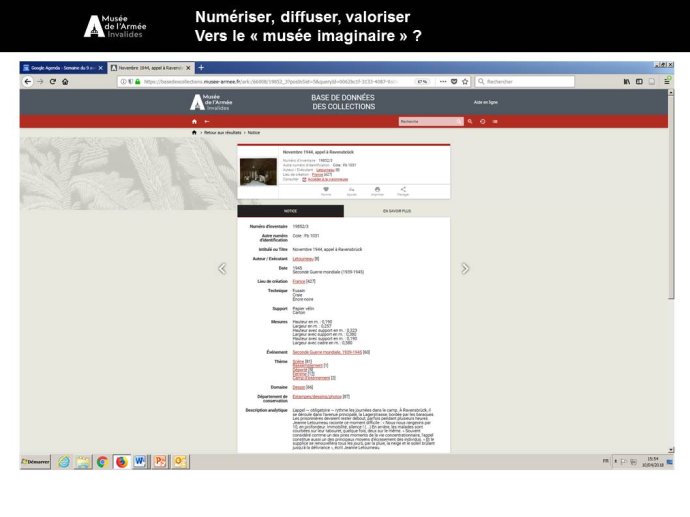Open PowerPoint from taskbar
690x517 pixels.
(160, 462)
